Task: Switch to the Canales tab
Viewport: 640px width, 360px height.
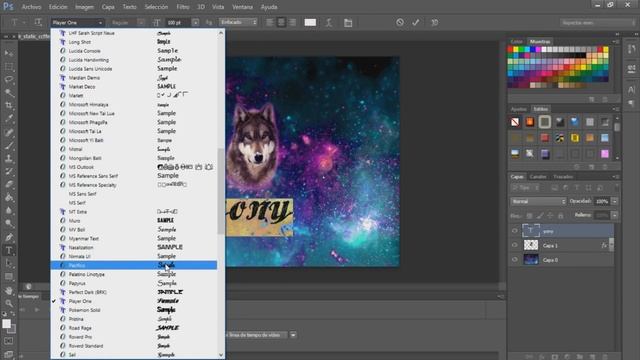Action: 538,176
